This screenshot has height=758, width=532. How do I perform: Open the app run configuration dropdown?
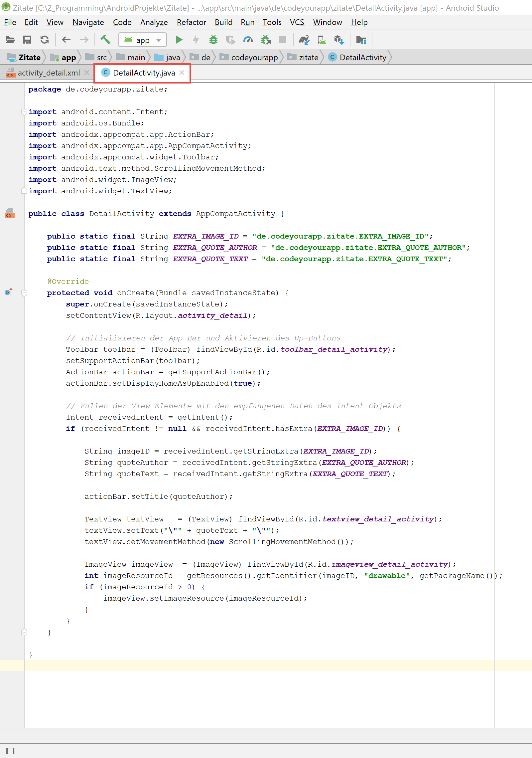[x=143, y=40]
